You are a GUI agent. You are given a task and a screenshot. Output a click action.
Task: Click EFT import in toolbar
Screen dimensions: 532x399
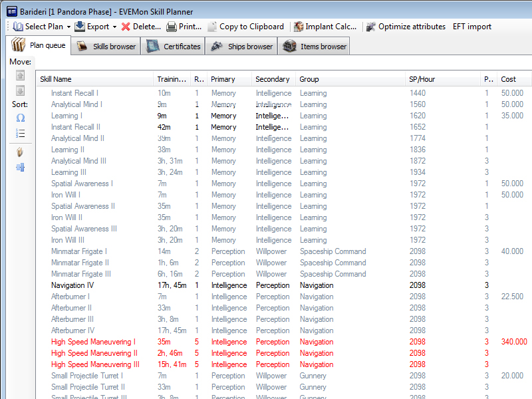(x=472, y=27)
